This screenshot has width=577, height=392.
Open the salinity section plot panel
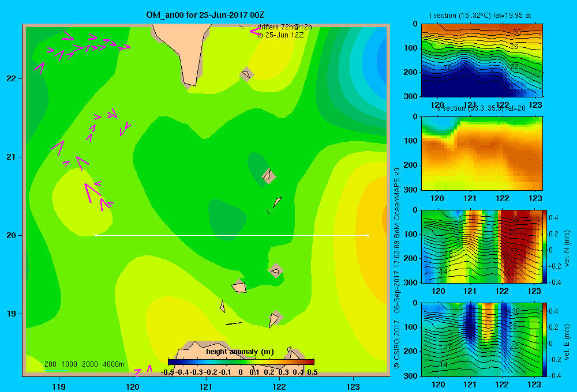[482, 153]
